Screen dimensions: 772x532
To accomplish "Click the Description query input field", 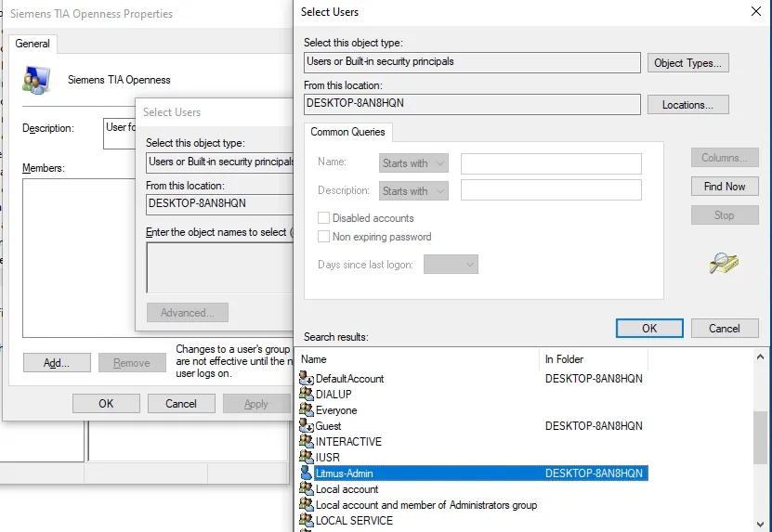I will (x=551, y=190).
